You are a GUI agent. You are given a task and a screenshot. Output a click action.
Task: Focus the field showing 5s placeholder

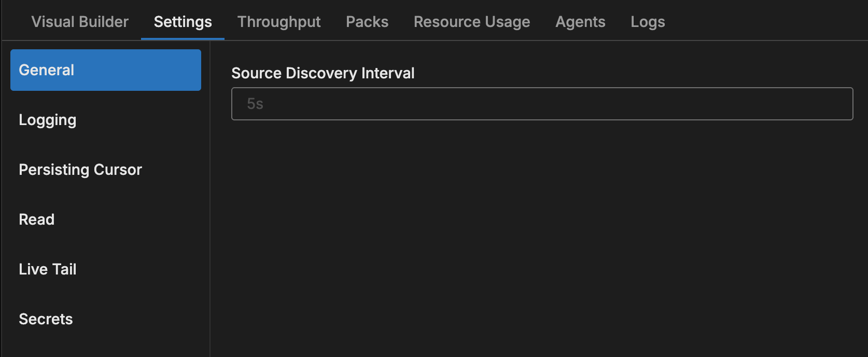(542, 104)
